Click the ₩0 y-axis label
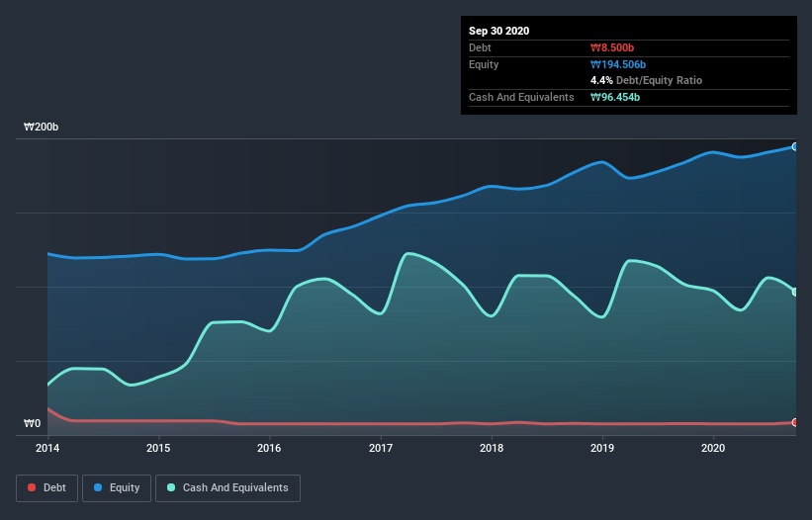Viewport: 812px width, 520px height. click(x=32, y=423)
